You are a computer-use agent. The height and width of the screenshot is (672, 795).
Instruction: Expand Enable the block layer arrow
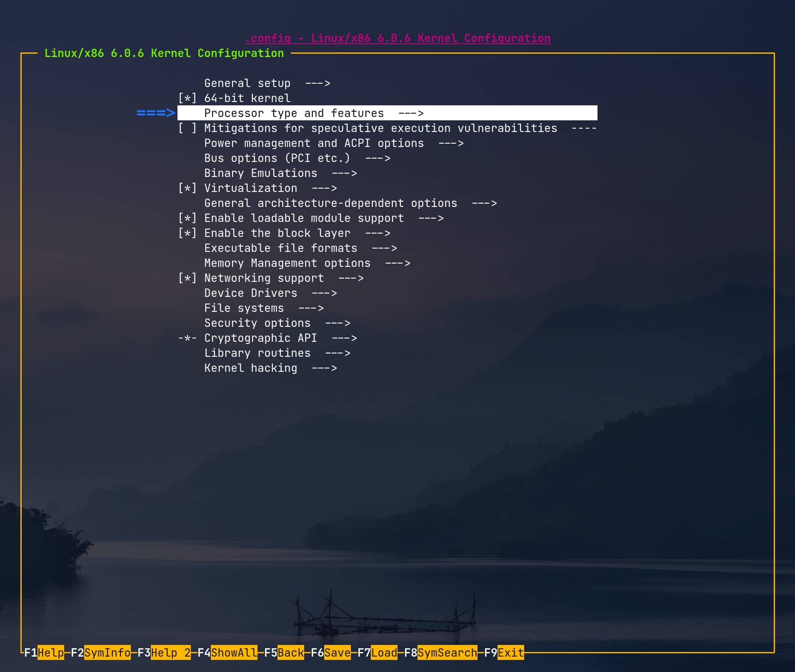click(377, 233)
